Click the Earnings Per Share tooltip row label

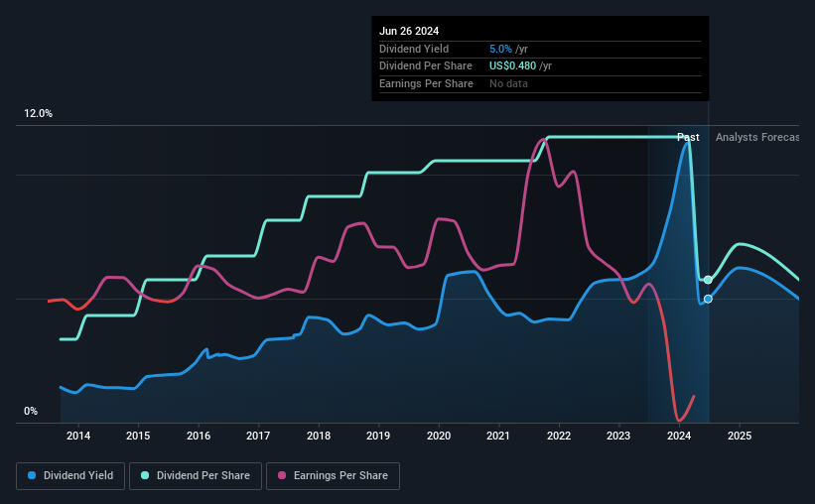pos(426,83)
